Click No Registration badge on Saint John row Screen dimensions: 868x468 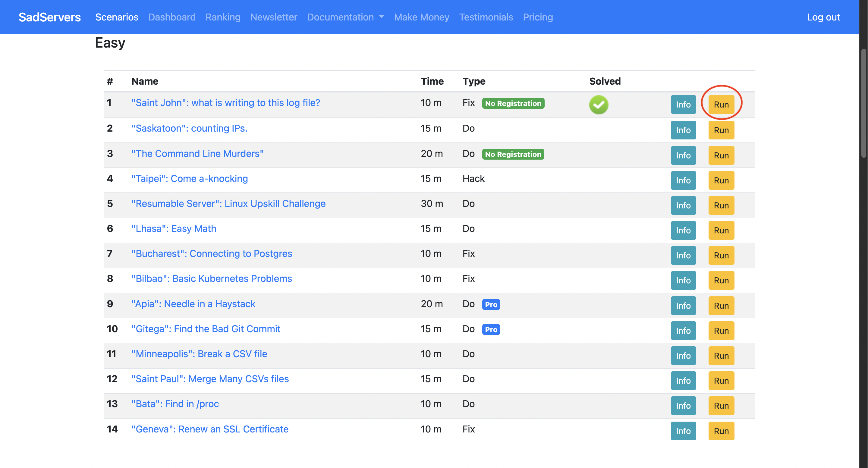pyautogui.click(x=513, y=103)
